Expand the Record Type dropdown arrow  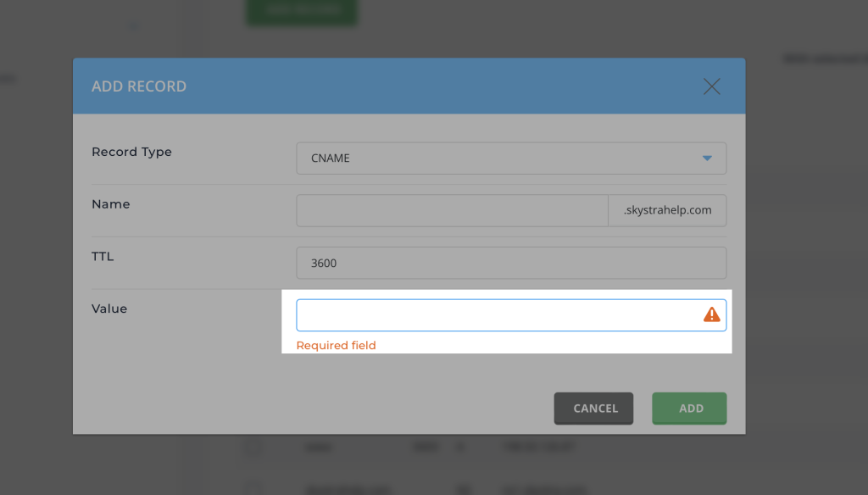(707, 159)
